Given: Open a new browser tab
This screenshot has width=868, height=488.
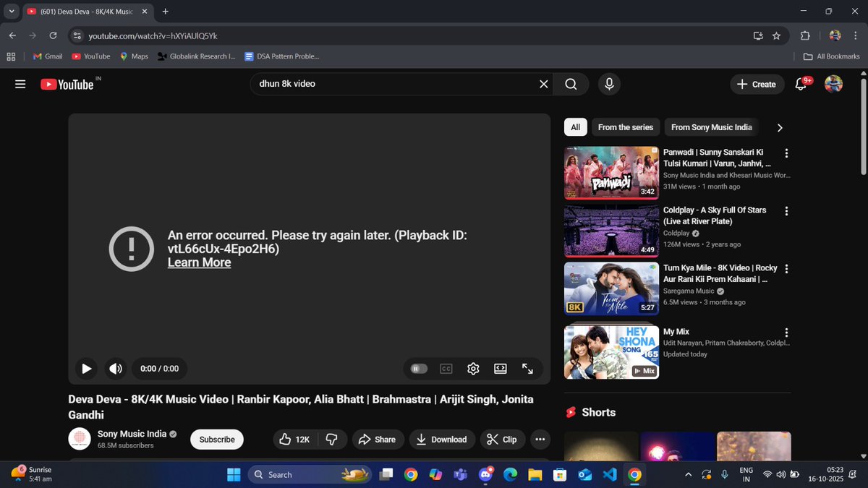Looking at the screenshot, I should [165, 12].
